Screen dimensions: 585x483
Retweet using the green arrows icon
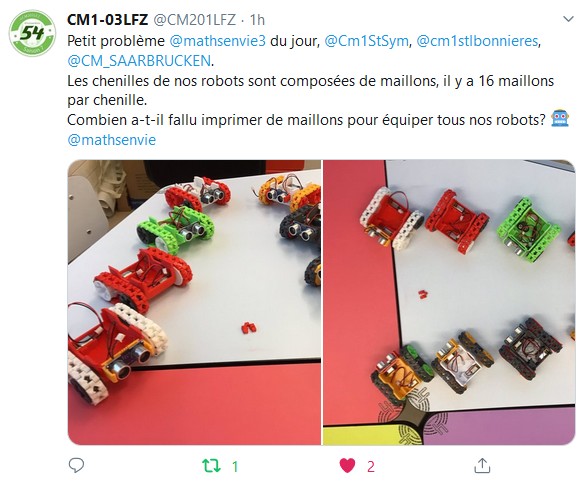[211, 466]
